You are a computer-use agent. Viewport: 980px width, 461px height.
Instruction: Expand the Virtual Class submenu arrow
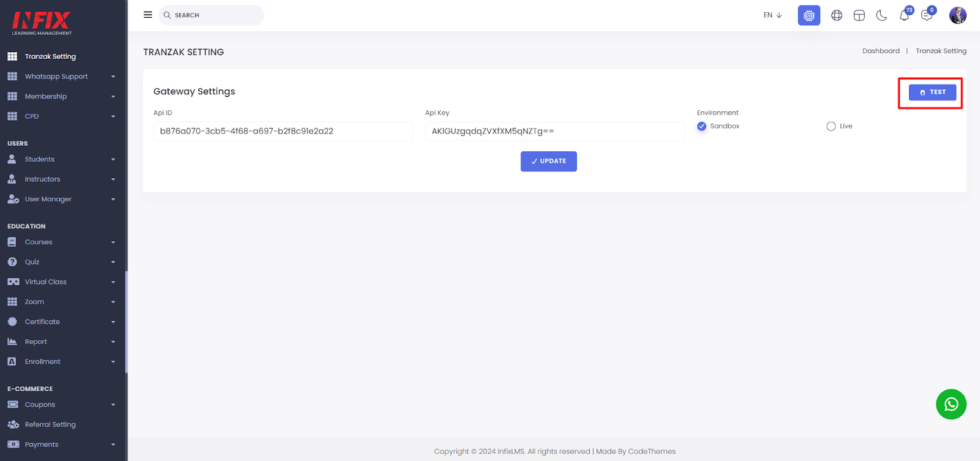click(113, 282)
